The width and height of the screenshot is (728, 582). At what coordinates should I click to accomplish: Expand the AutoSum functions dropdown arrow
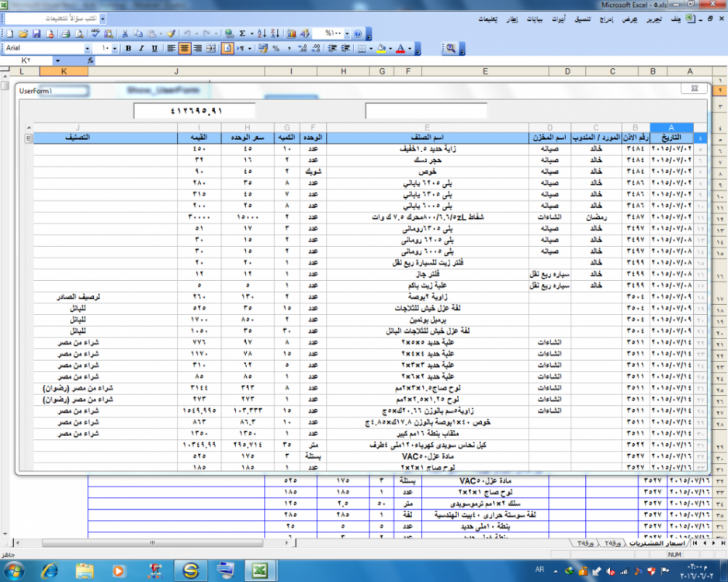click(x=251, y=34)
